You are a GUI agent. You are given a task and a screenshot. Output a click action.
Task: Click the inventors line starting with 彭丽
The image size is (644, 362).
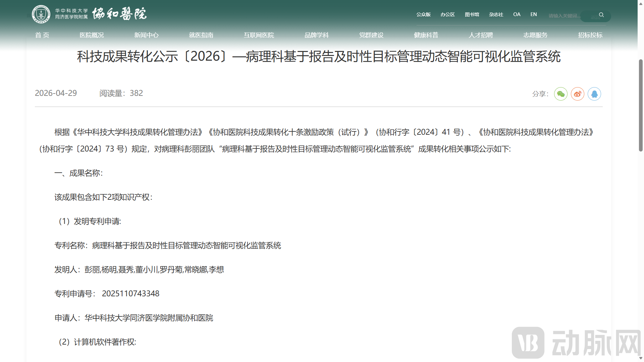pos(139,269)
